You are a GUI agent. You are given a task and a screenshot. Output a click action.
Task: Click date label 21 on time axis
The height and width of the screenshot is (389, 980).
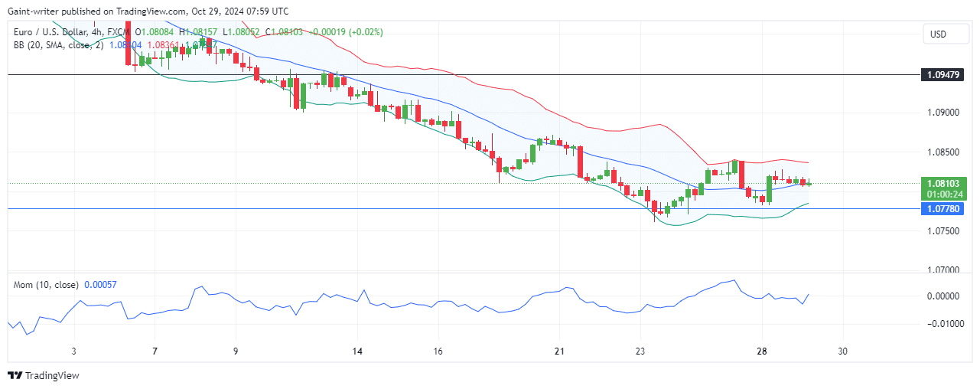point(559,351)
